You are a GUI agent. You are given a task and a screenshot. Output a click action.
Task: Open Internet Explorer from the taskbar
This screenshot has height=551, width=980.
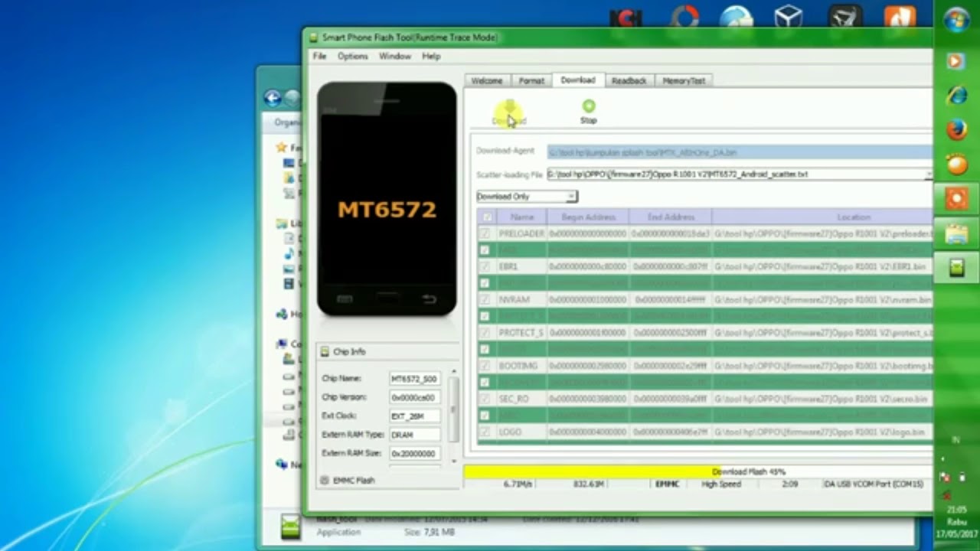point(956,95)
